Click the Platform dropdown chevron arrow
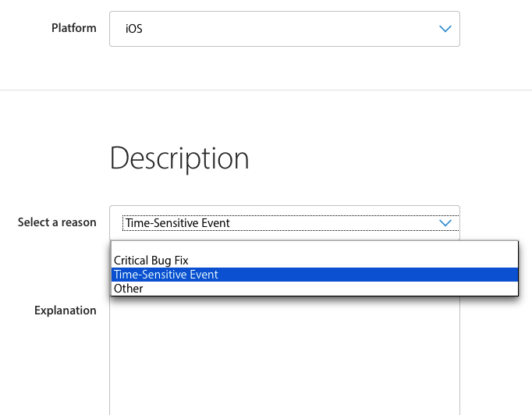The image size is (532, 415). (445, 29)
